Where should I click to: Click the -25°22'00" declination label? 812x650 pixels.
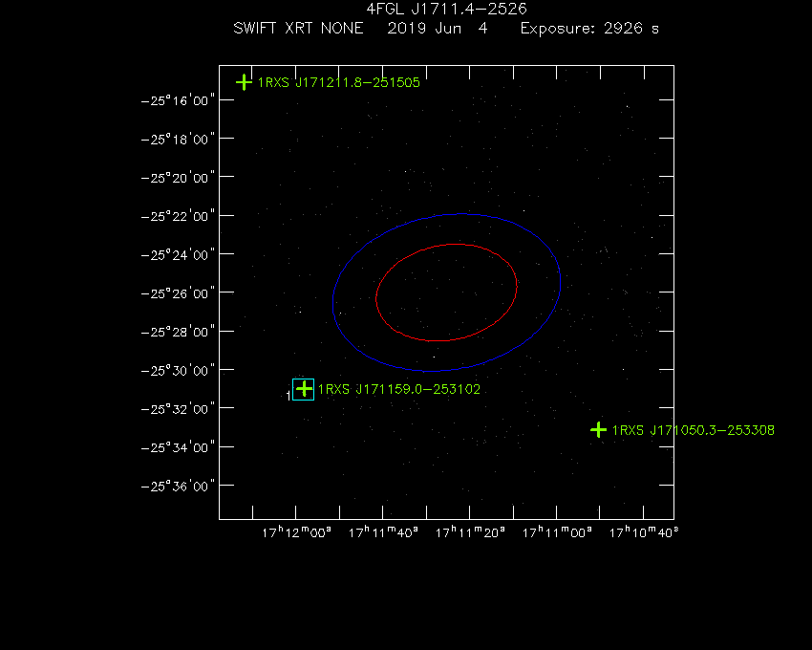(178, 216)
